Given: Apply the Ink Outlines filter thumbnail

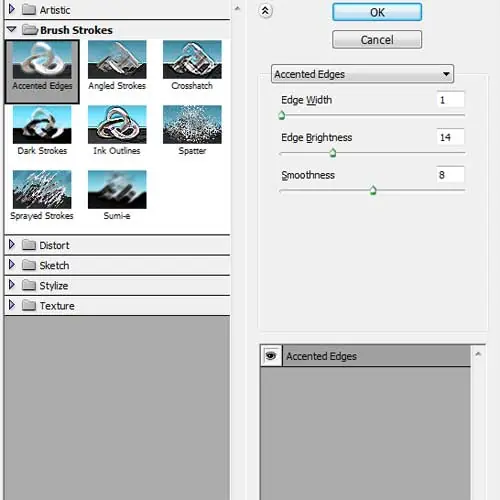Looking at the screenshot, I should click(117, 125).
